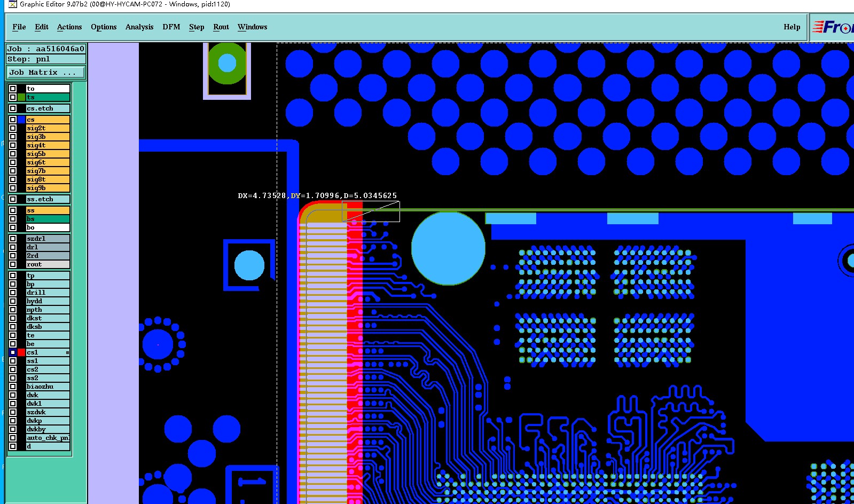Select the cs2 layer name

coord(48,369)
